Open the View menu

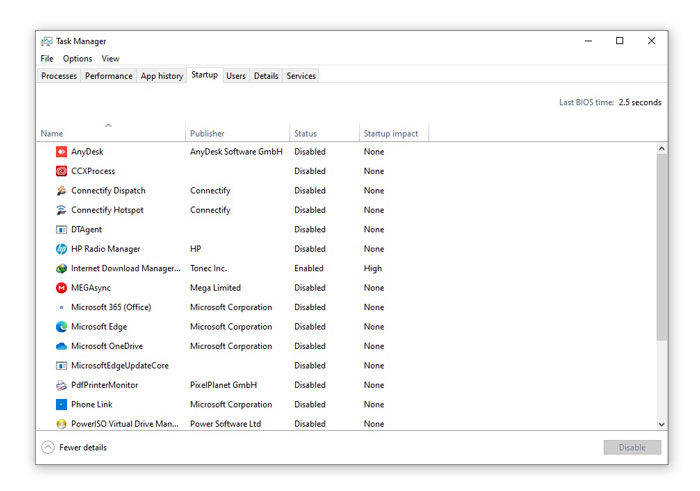[110, 58]
